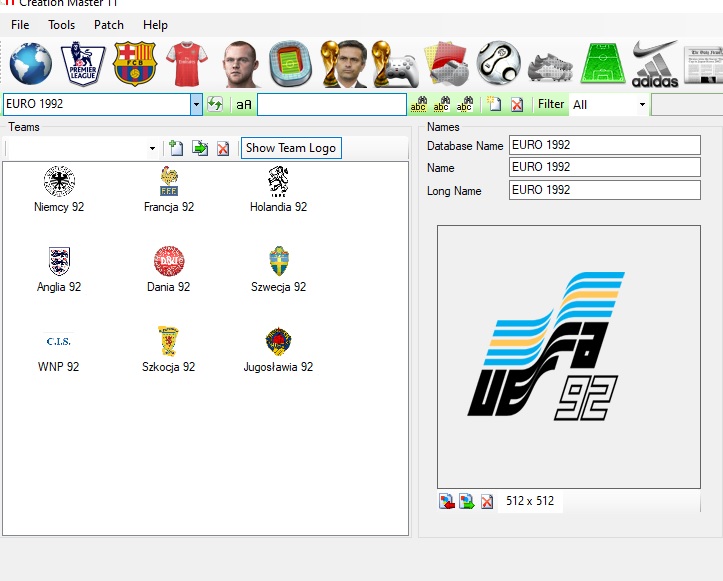Expand the Teams panel team selector dropdown
The height and width of the screenshot is (581, 723).
[x=152, y=148]
